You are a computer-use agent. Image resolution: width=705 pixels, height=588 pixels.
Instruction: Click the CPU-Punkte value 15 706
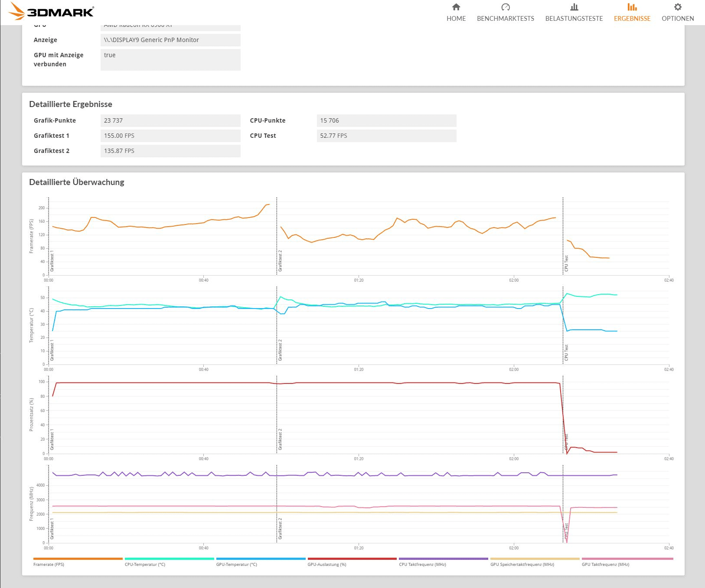(387, 120)
